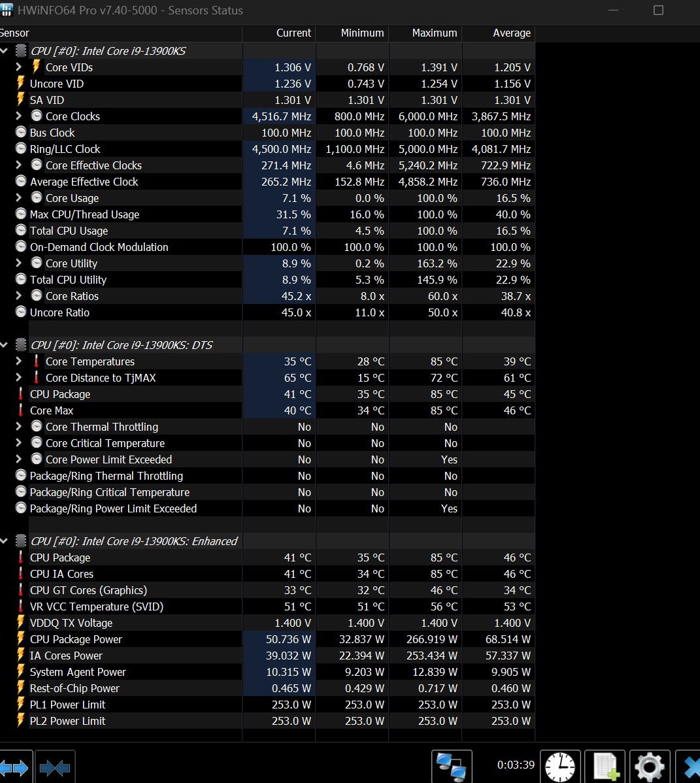Expand the Core Temperatures row
Screen dimensions: 700x783
[x=18, y=361]
